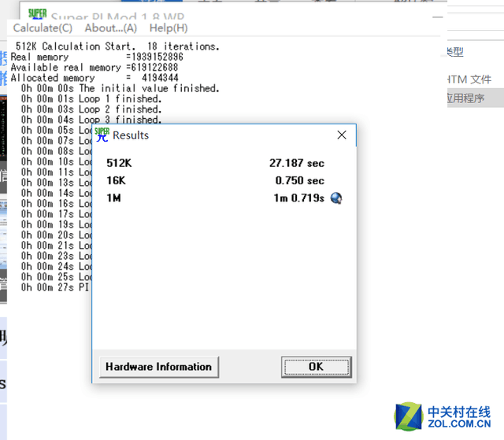Open the Calculate(C) menu

pyautogui.click(x=43, y=28)
